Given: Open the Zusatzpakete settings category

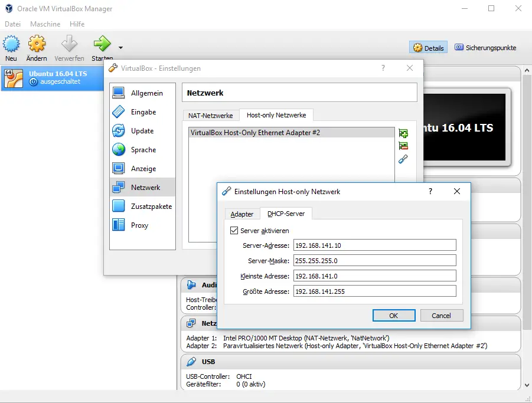Looking at the screenshot, I should 142,206.
